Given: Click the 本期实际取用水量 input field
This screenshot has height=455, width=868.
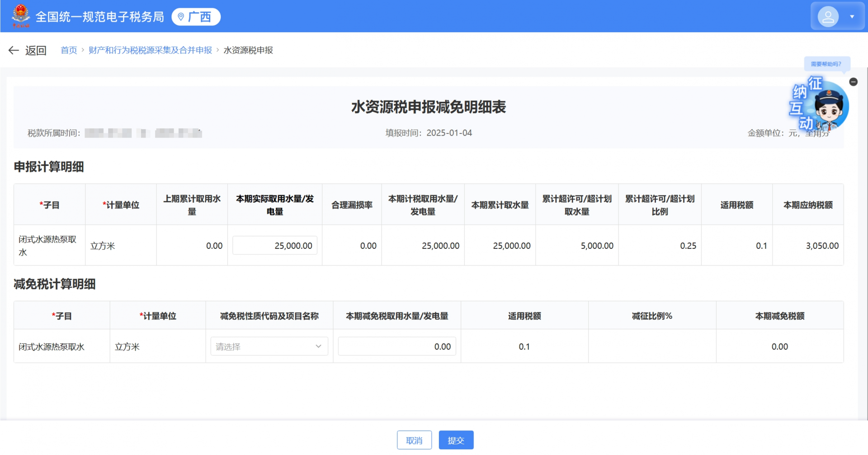Looking at the screenshot, I should click(275, 246).
